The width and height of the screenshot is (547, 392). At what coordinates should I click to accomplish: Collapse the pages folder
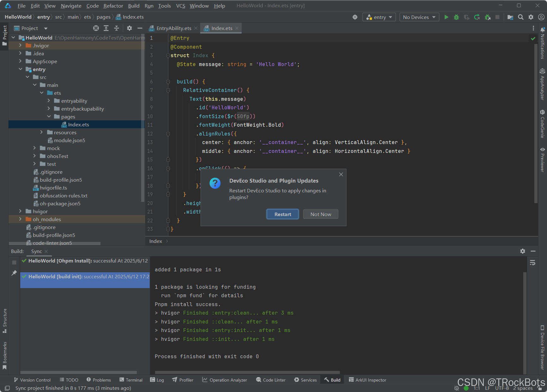click(49, 117)
